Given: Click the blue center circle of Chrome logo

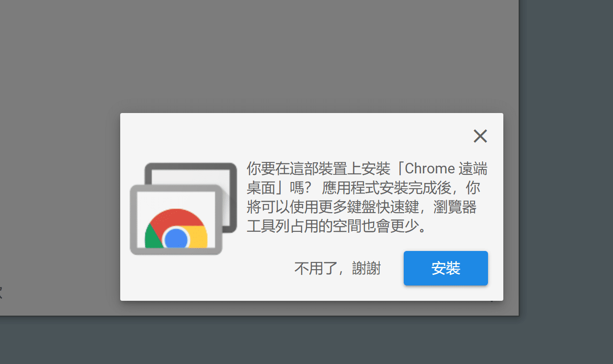Looking at the screenshot, I should point(176,239).
